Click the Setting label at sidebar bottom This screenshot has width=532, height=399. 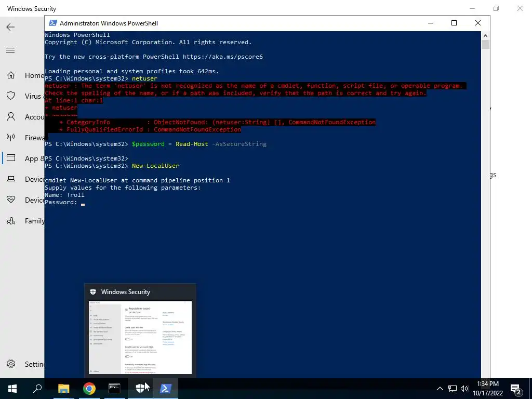click(35, 364)
